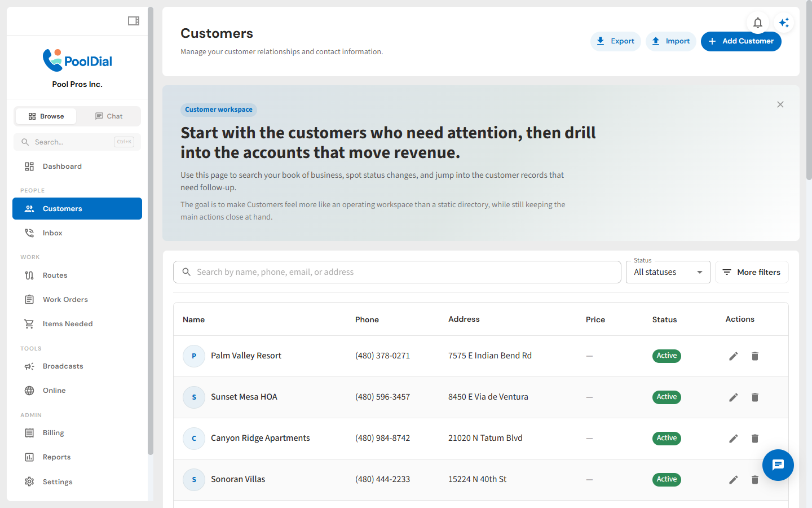Open the notifications bell

tap(758, 23)
